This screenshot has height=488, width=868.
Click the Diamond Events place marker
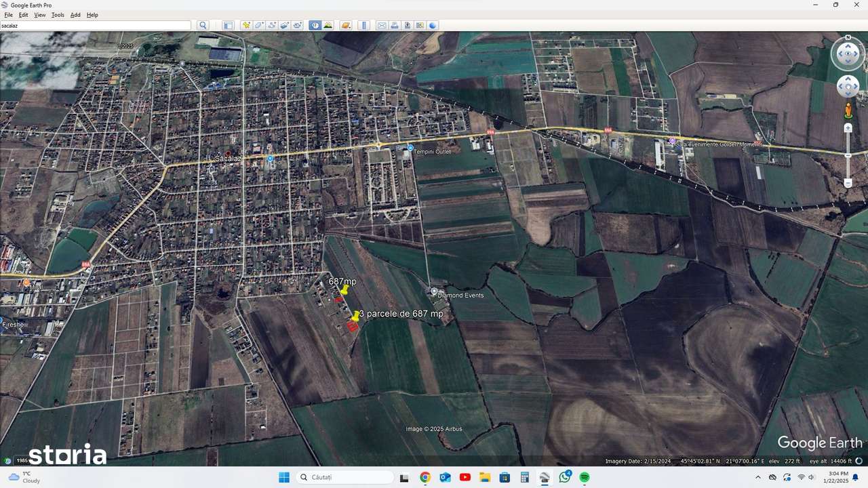click(434, 291)
